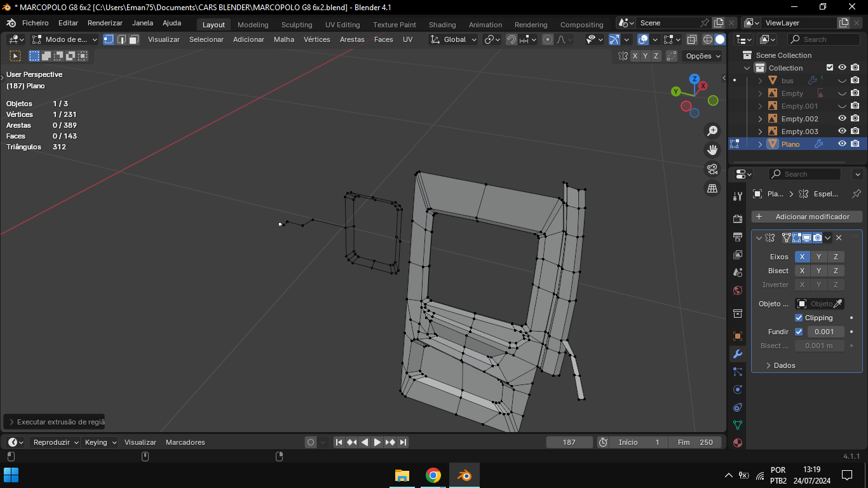Pin the properties editor context
Image resolution: width=868 pixels, height=488 pixels.
[856, 194]
